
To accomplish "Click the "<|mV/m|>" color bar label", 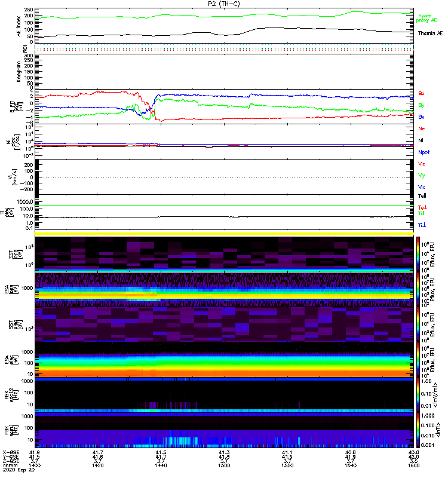I will tap(435, 395).
